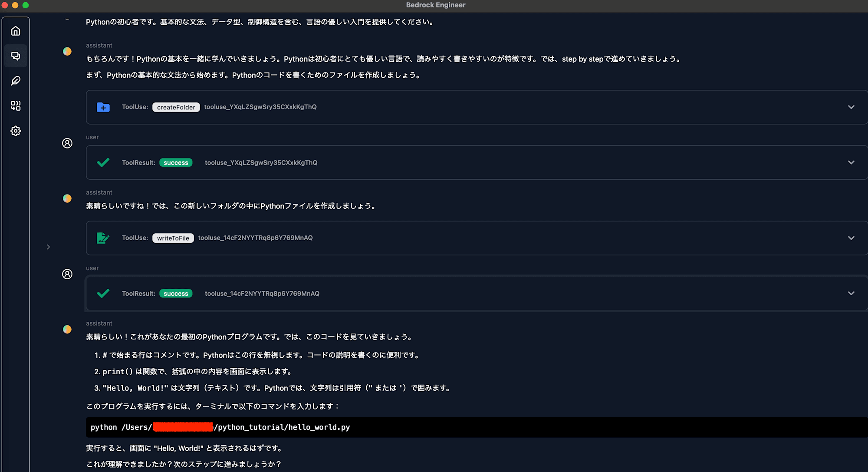Click the Home icon in sidebar

click(16, 32)
